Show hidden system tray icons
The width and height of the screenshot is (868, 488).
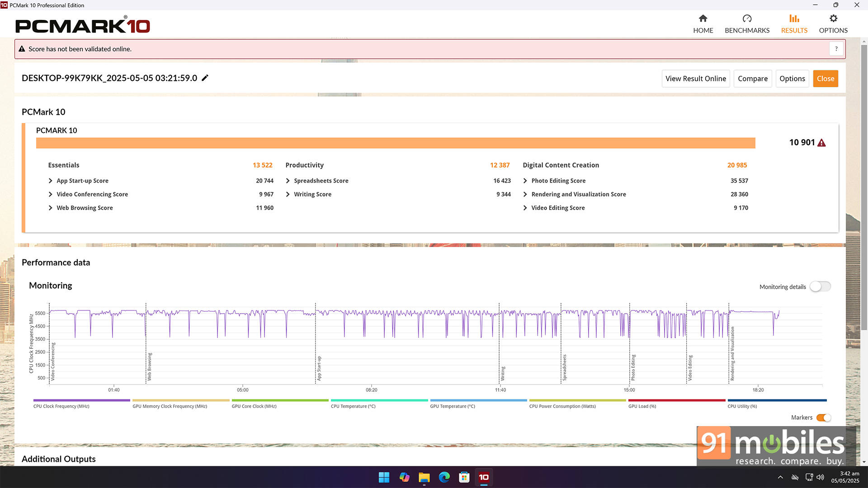780,477
